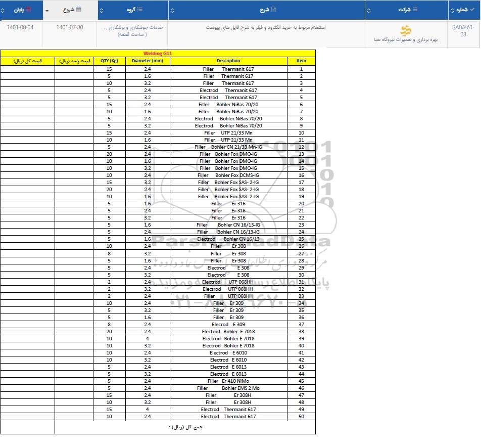This screenshot has height=448, width=481.
Task: Click the list icon beside شرکت header
Action: click(x=415, y=10)
